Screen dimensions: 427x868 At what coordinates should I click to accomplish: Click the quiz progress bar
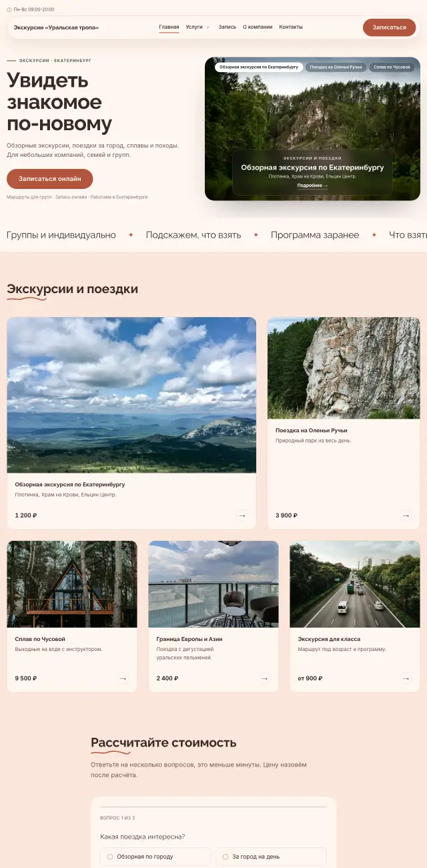(213, 807)
